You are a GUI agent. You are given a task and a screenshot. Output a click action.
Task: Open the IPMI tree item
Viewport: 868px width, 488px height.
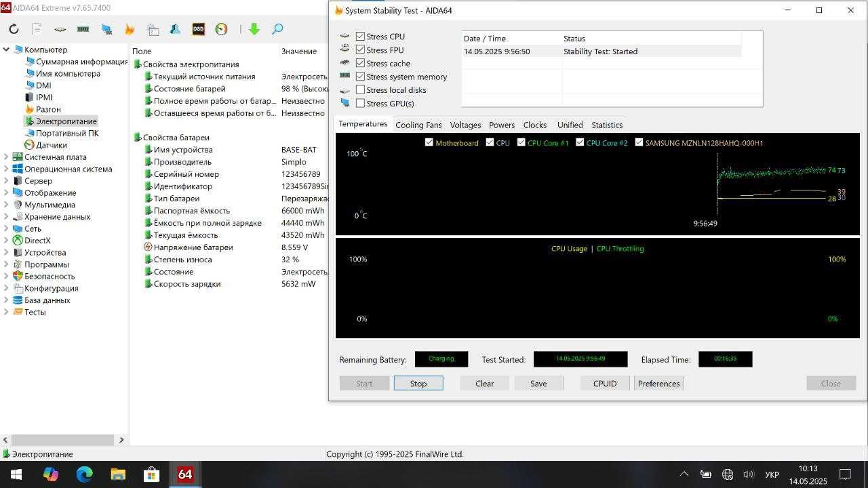tap(44, 97)
